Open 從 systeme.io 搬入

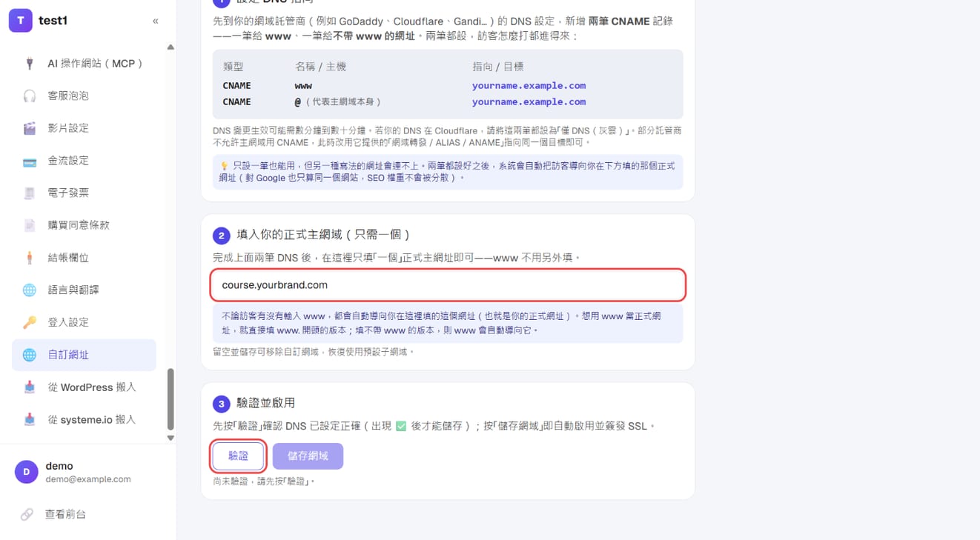(84, 419)
